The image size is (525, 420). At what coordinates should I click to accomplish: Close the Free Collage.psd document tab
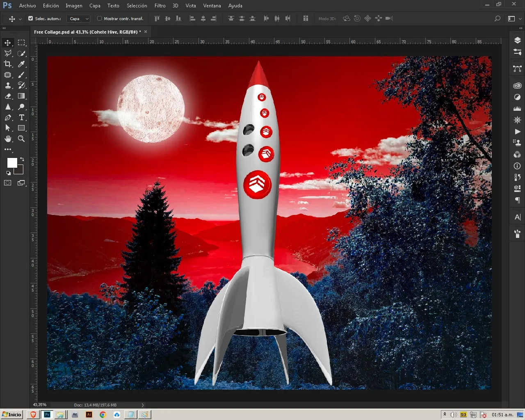click(146, 32)
